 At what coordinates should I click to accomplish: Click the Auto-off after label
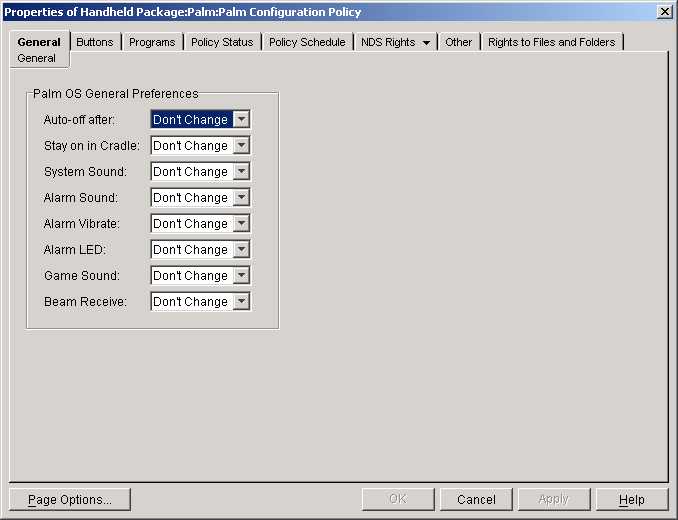[79, 120]
